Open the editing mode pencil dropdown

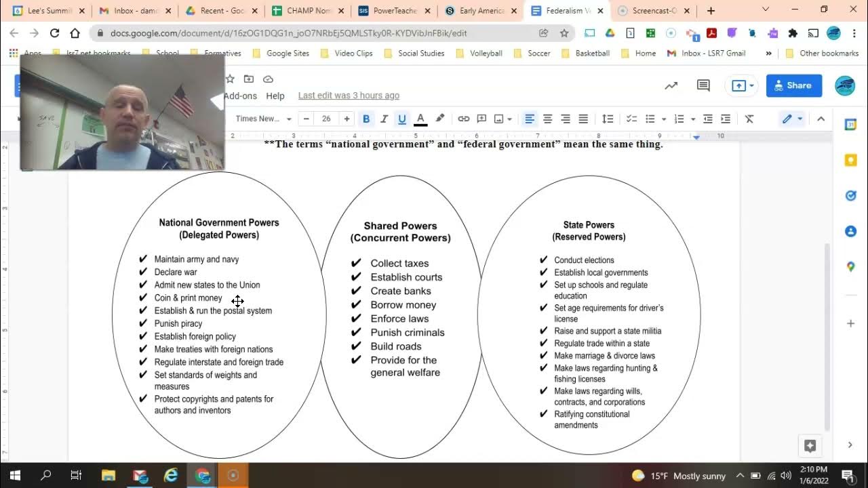click(792, 119)
